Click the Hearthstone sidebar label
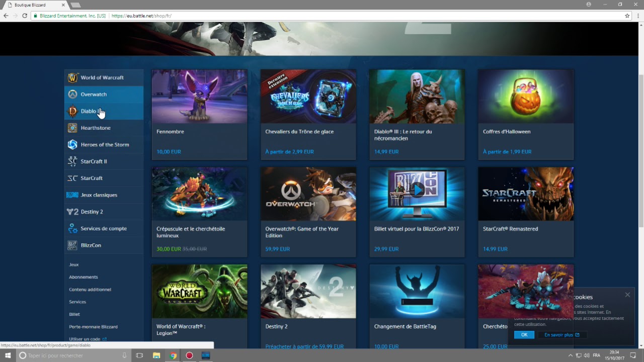644x362 pixels. pos(96,128)
